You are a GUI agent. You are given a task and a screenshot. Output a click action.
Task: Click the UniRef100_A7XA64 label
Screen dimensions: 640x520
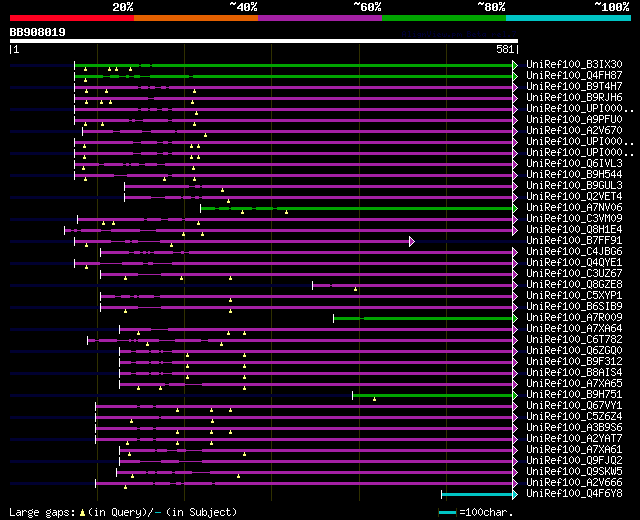click(574, 329)
